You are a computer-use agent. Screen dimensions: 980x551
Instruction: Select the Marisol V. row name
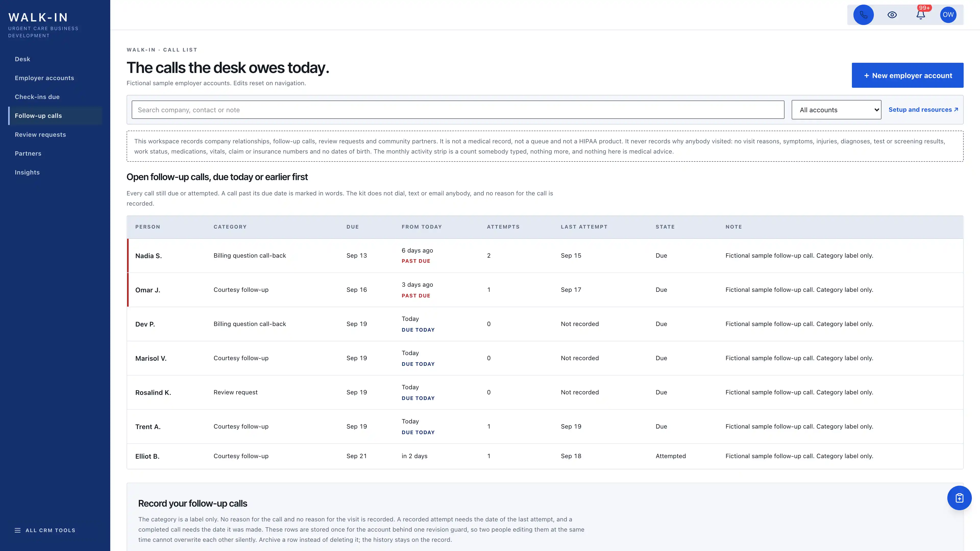point(151,359)
